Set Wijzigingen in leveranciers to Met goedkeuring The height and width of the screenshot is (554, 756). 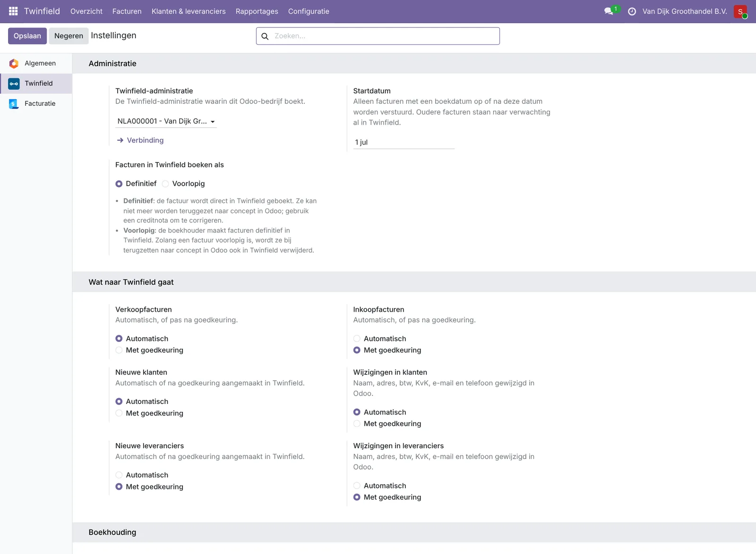point(357,497)
